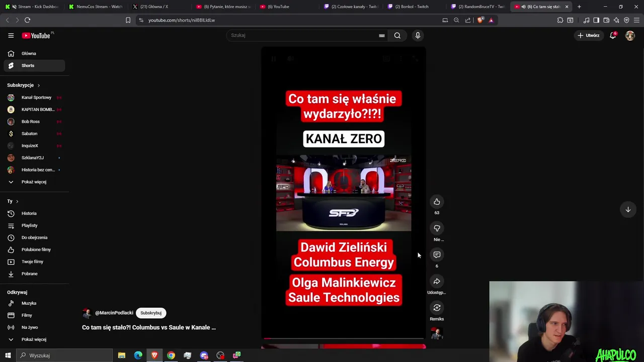644x362 pixels.
Task: Open Bob Ross subscription channel
Action: (34, 122)
